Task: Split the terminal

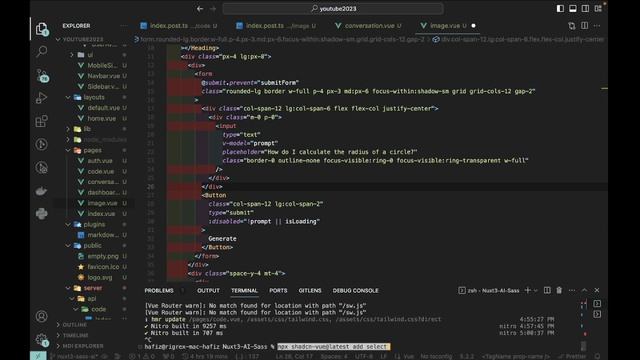Action: click(547, 290)
